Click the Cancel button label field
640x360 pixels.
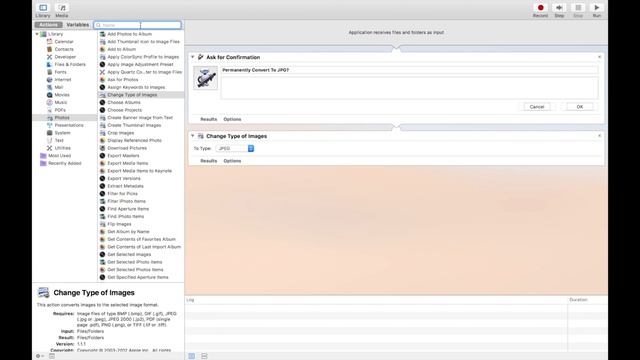tap(537, 107)
